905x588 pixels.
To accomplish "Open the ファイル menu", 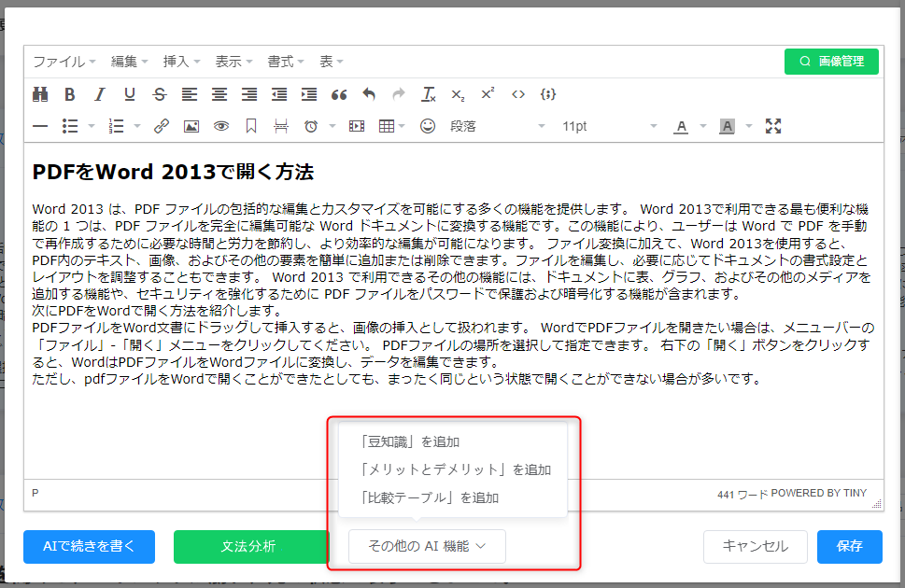I will coord(64,62).
